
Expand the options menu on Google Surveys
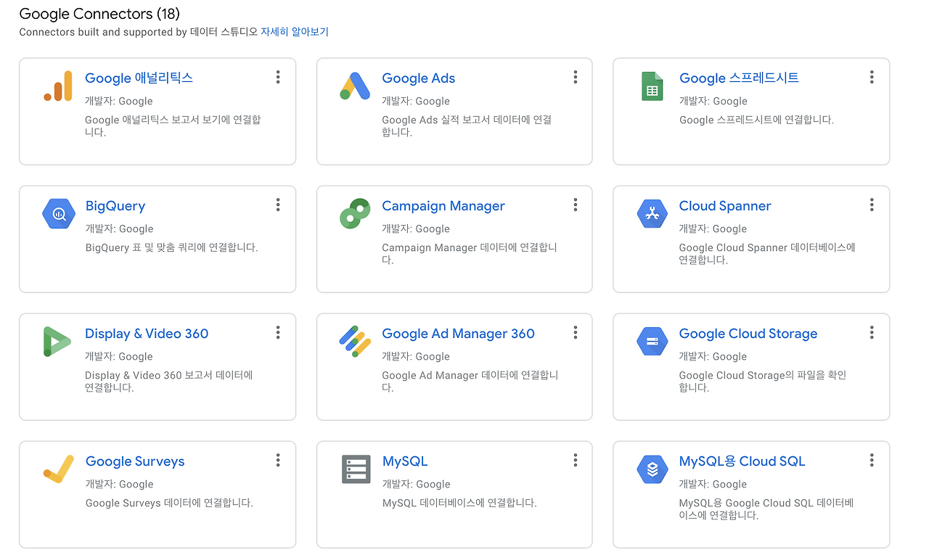tap(278, 460)
